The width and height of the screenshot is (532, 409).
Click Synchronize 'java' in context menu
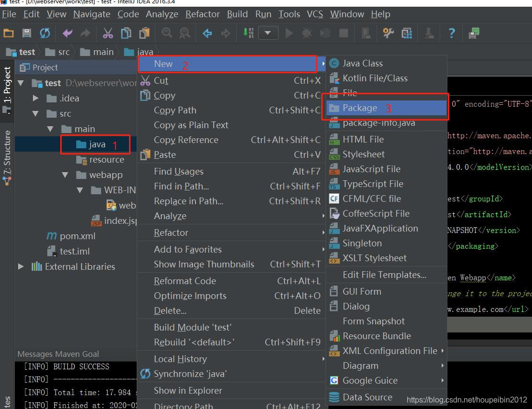231,374
